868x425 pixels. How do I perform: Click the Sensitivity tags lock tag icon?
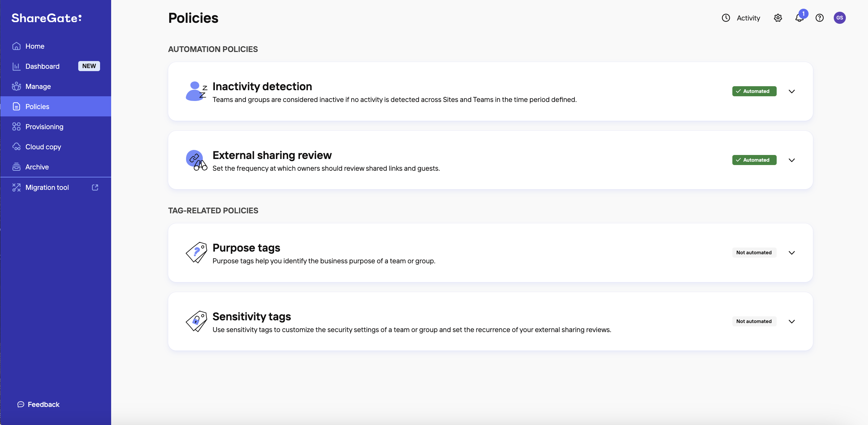[196, 321]
